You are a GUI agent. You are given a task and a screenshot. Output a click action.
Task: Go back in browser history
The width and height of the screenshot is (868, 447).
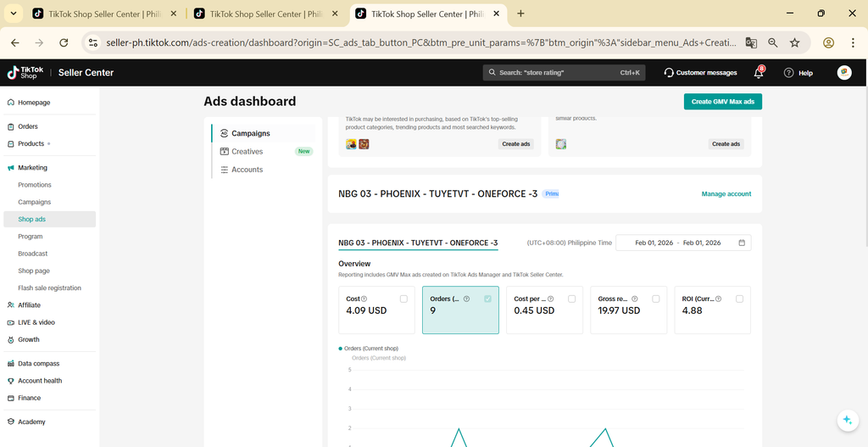[15, 42]
